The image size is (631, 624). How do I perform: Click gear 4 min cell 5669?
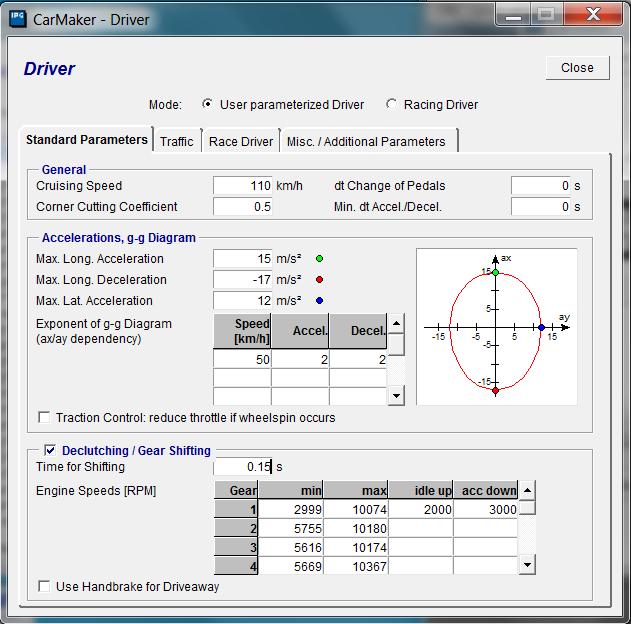tap(291, 566)
